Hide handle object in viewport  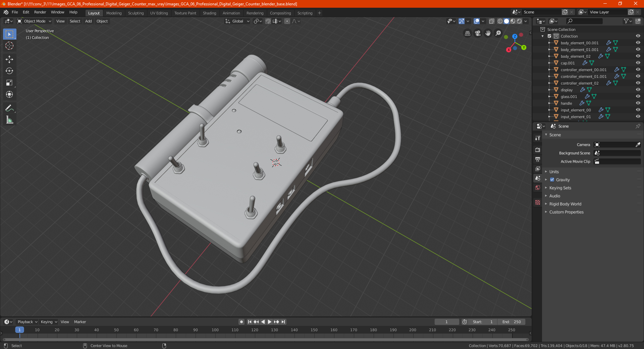pyautogui.click(x=638, y=103)
